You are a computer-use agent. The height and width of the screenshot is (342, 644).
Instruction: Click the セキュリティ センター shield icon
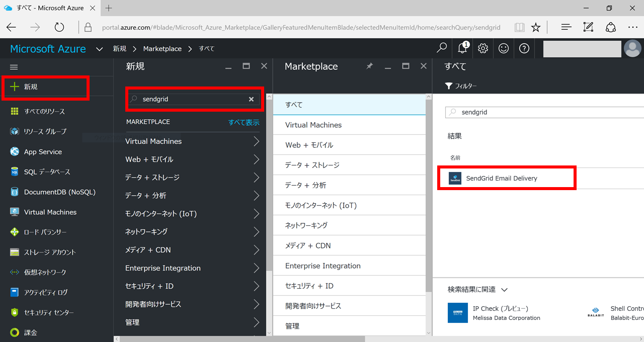tap(15, 312)
